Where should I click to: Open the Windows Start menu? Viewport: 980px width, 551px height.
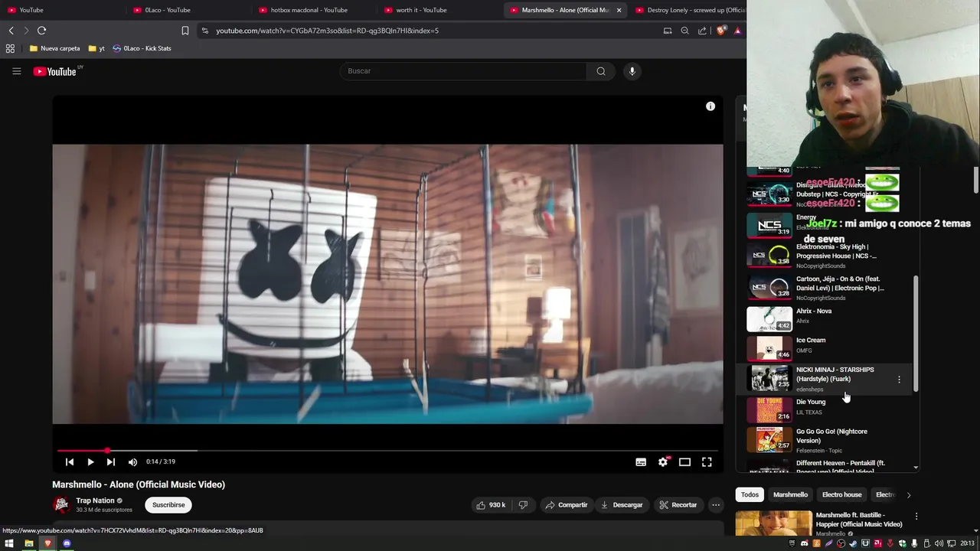pyautogui.click(x=9, y=543)
